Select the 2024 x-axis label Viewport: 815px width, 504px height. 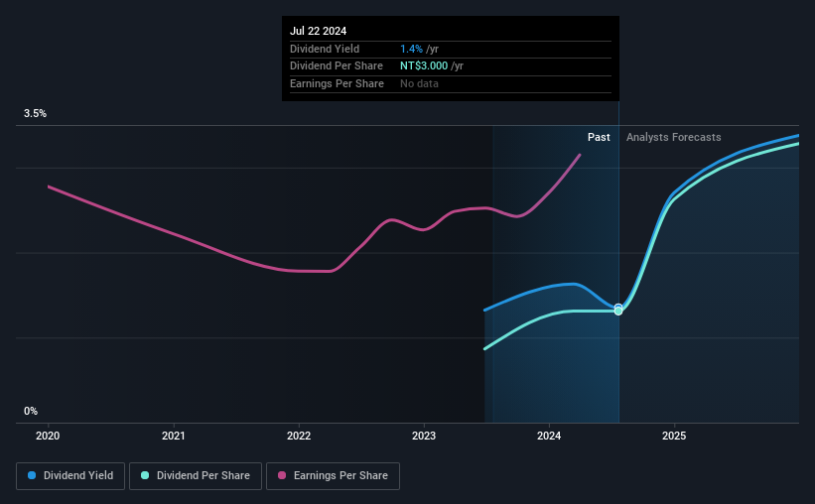point(549,436)
